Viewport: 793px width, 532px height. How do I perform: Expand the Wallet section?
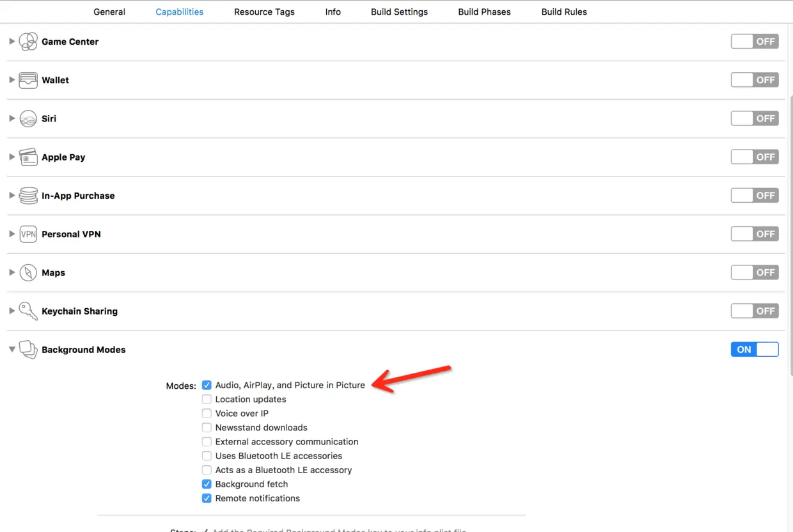click(x=12, y=80)
